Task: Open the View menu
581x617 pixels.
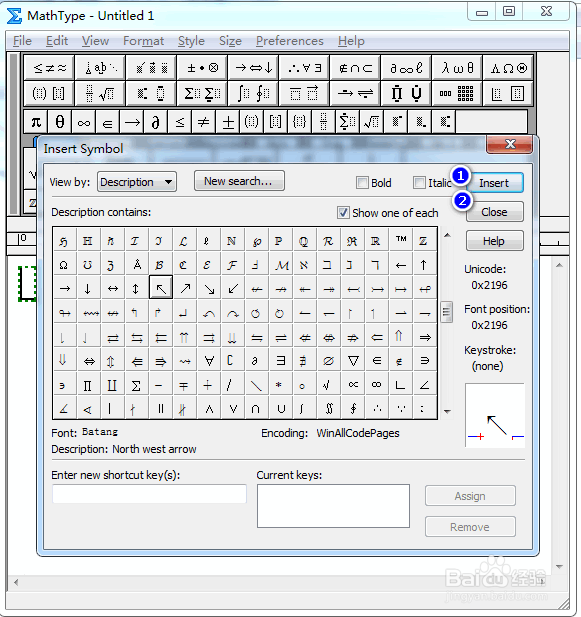Action: point(95,41)
